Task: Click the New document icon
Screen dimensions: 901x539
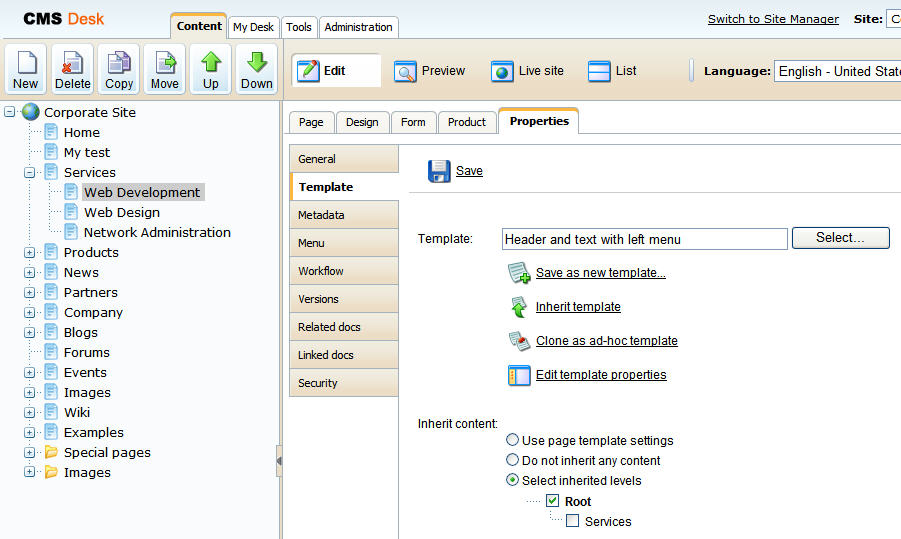Action: pos(26,68)
